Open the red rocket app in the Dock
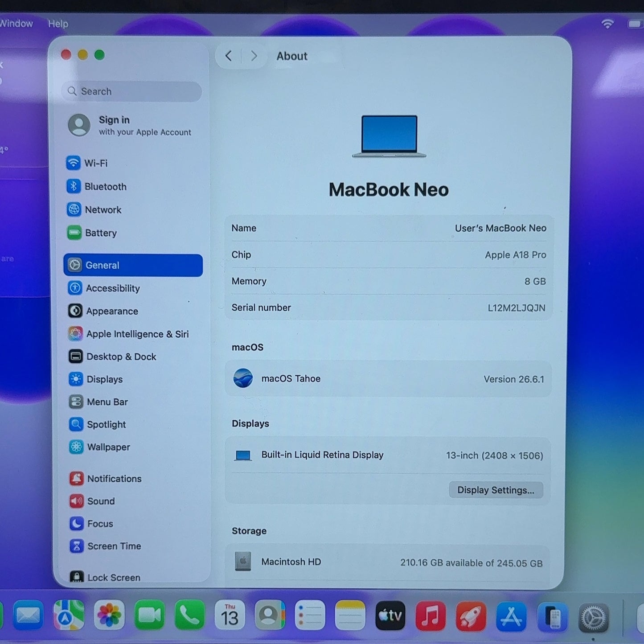Screen dimensions: 644x644 coord(471,617)
